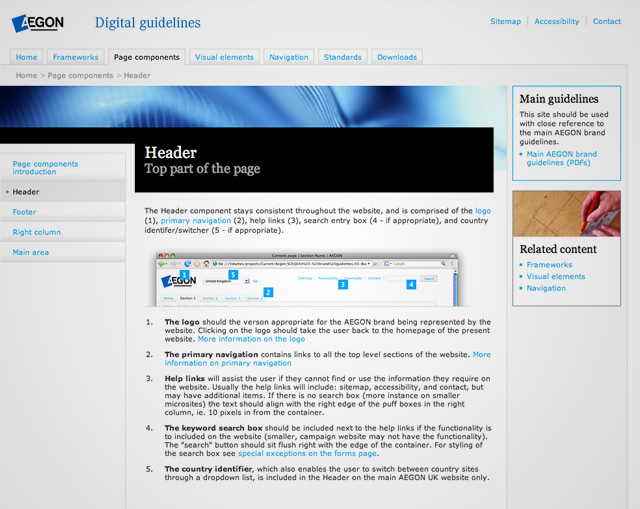This screenshot has height=509, width=640.
Task: Click the 'logo' link in intro paragraph
Action: [x=483, y=211]
